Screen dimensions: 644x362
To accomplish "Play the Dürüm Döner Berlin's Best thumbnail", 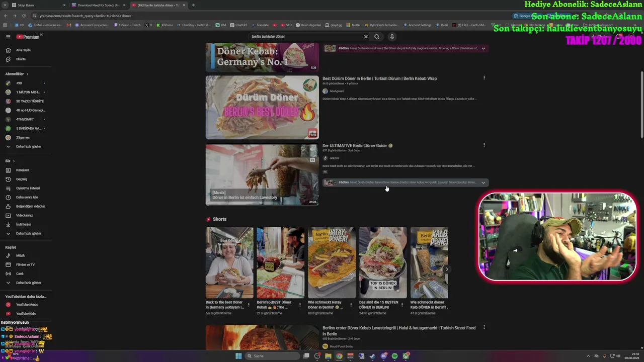I will (x=262, y=107).
